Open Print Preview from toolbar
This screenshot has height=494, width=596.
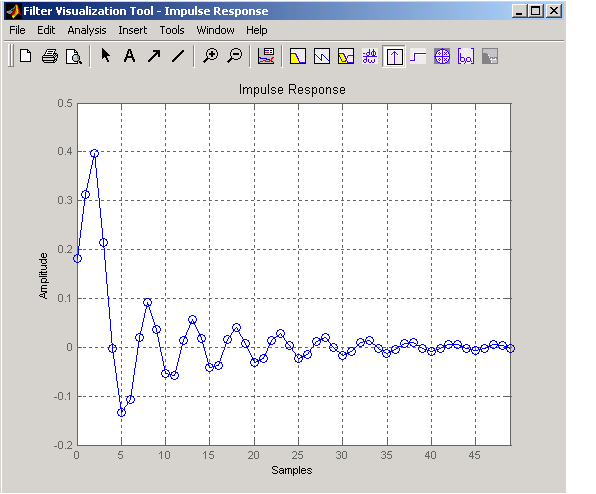point(73,56)
